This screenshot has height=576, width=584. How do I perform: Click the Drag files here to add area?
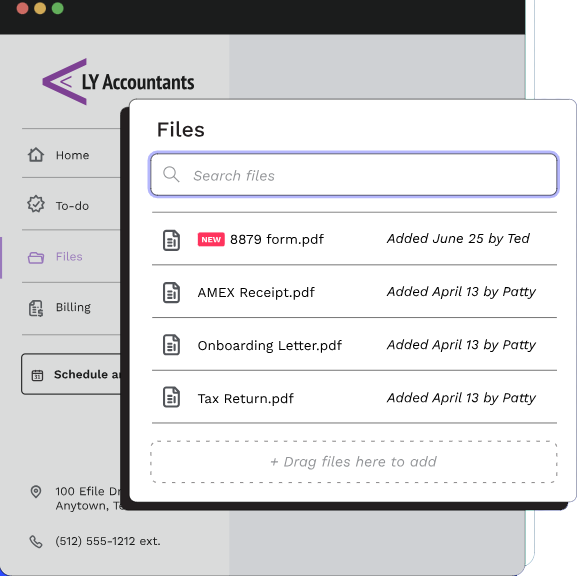(354, 462)
